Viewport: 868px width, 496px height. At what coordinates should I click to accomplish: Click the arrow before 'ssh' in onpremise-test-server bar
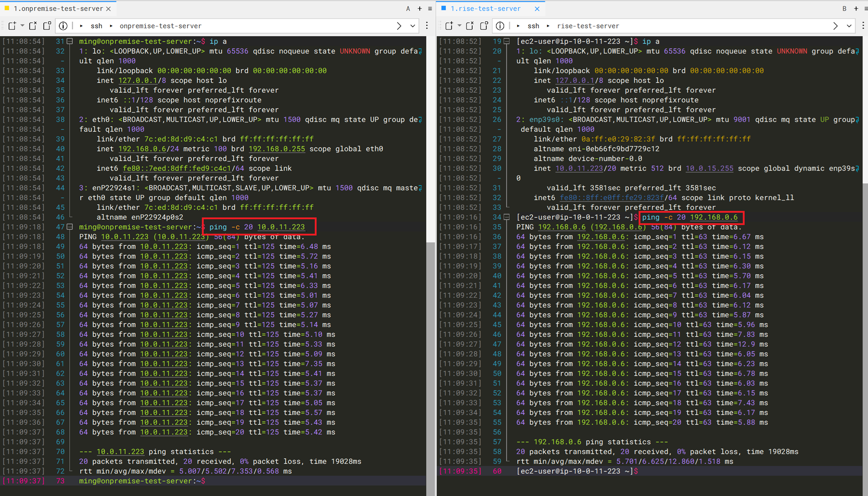click(x=82, y=26)
